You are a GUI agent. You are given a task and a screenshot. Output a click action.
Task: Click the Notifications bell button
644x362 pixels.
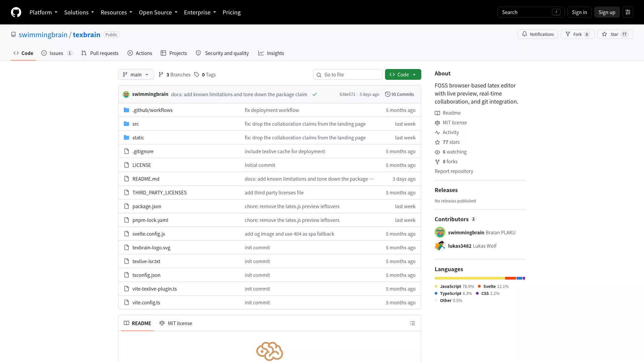pos(538,34)
